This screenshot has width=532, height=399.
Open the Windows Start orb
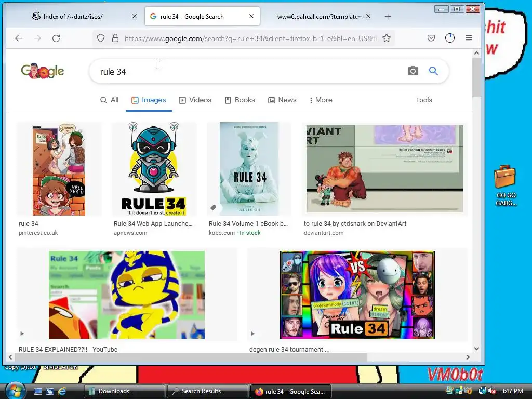pos(15,390)
